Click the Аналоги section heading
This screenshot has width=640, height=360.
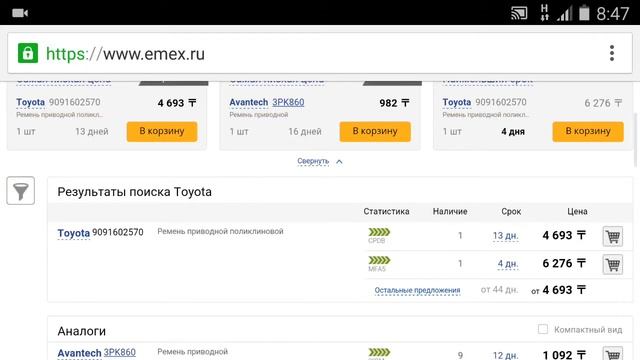(x=82, y=331)
